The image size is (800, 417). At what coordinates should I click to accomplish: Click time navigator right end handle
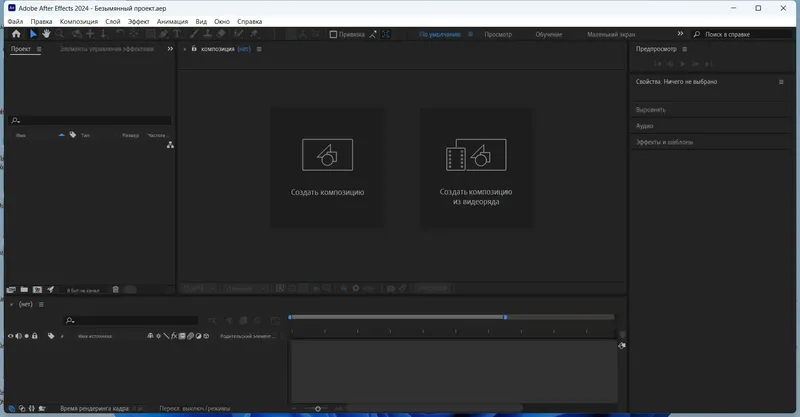[505, 317]
